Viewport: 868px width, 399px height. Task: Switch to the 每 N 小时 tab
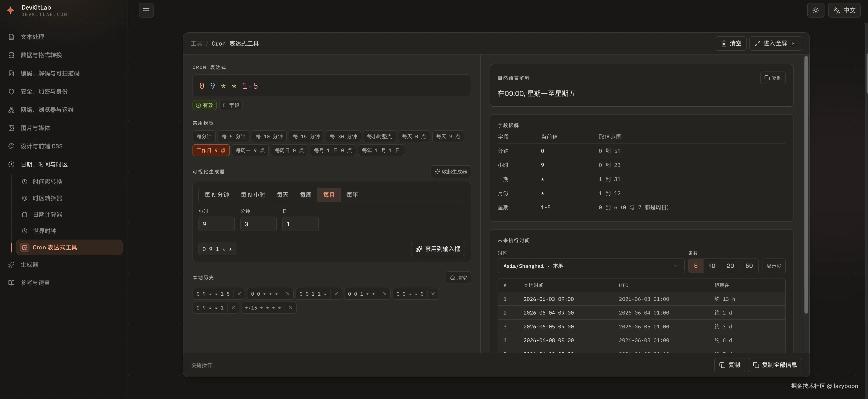tap(253, 195)
